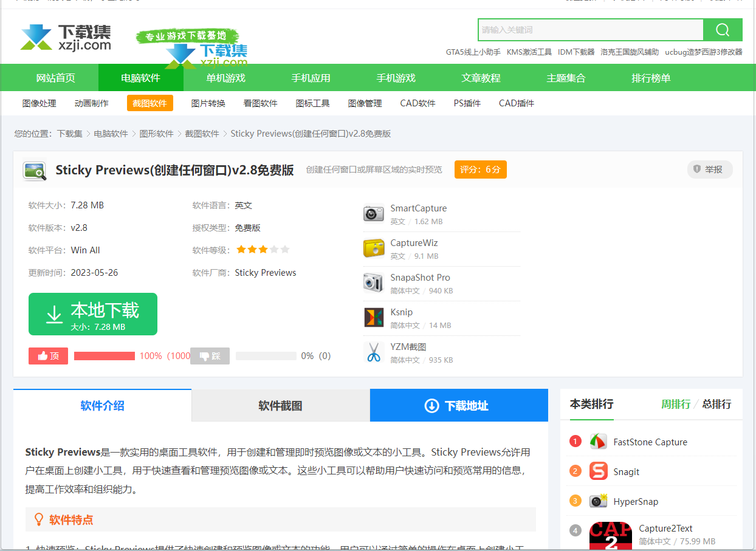Click the thumbs-up 顶 button
The image size is (756, 551).
[x=48, y=356]
